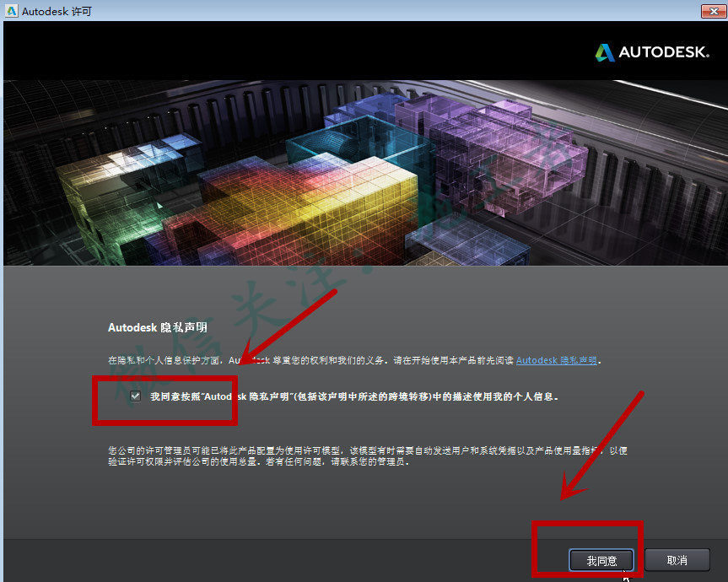Toggle the privacy statement consent checkbox
The width and height of the screenshot is (728, 582).
point(136,396)
